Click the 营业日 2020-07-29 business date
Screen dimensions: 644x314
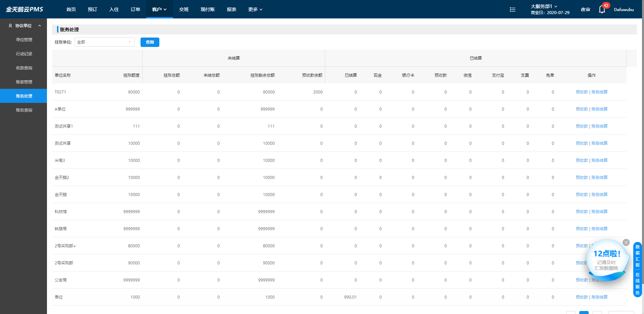[550, 13]
